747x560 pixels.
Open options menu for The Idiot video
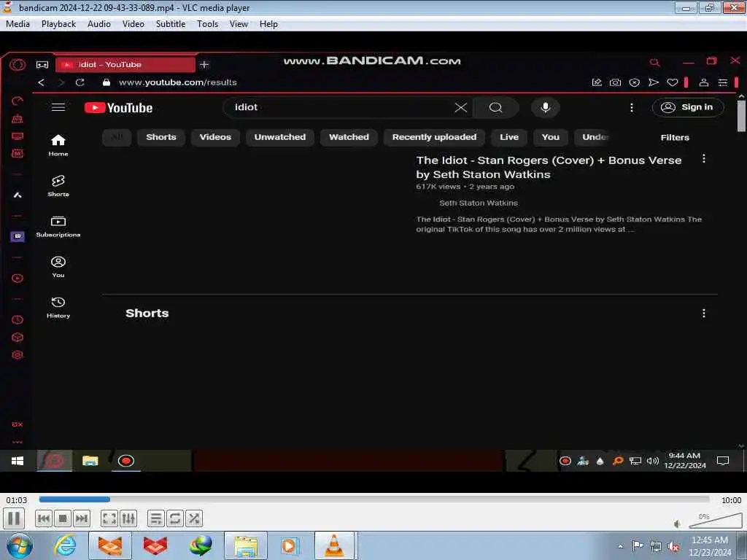704,158
